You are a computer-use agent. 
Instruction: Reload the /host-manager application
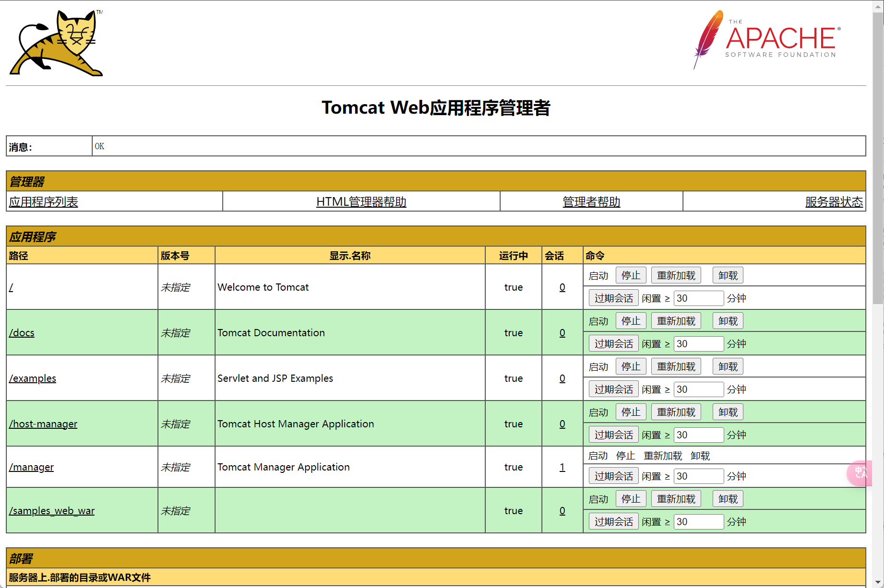click(x=676, y=412)
